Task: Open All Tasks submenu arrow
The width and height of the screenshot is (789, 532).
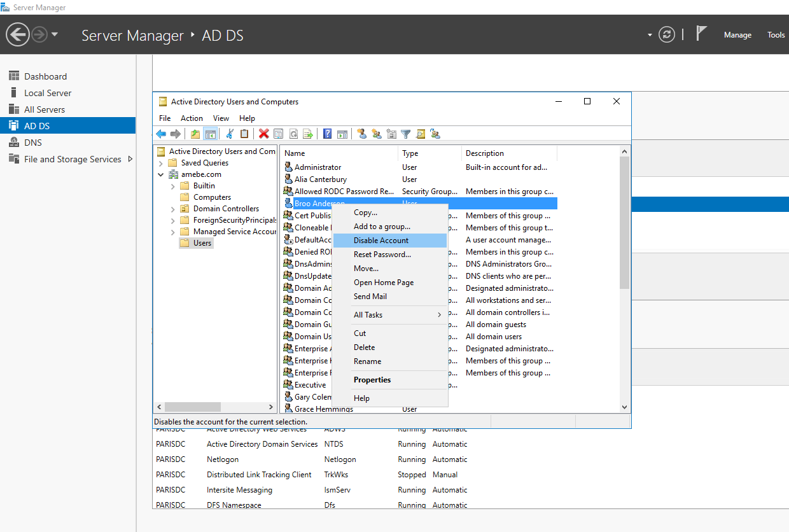Action: 439,315
